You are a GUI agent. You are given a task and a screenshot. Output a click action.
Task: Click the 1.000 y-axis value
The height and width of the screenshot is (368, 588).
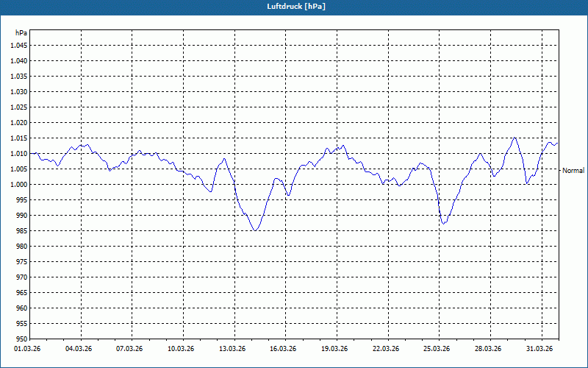(x=19, y=185)
